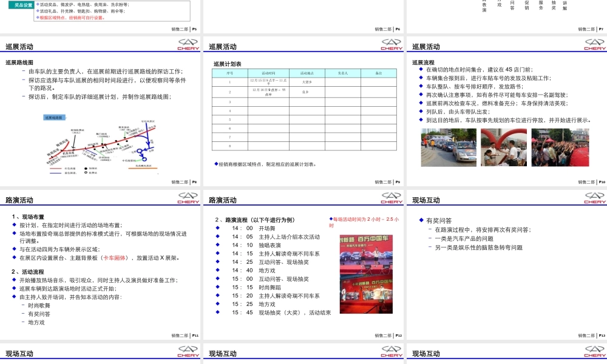
Task: Click the 序号 table header cell
Action: point(230,73)
